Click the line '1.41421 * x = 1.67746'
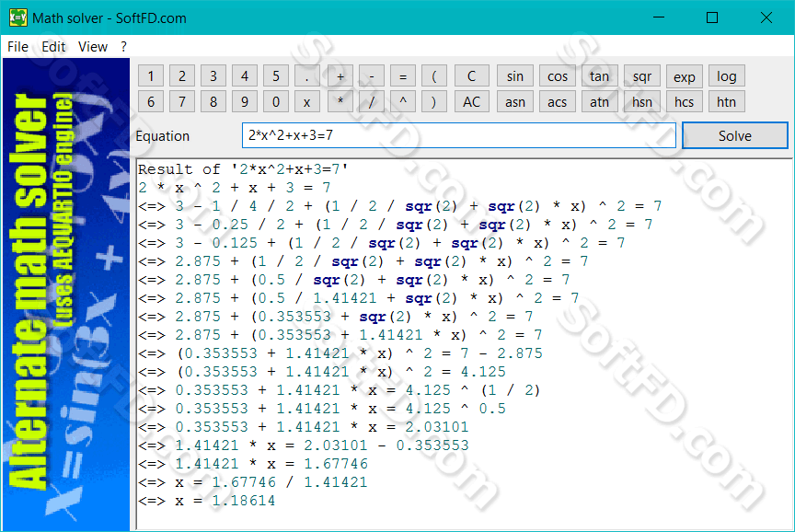Viewport: 795px width, 532px height. [x=252, y=464]
